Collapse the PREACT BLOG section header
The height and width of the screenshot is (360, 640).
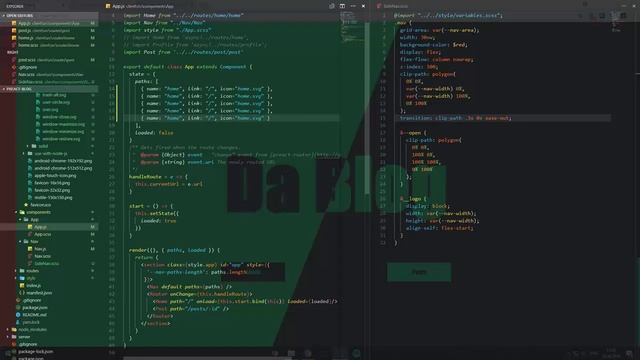(49, 89)
